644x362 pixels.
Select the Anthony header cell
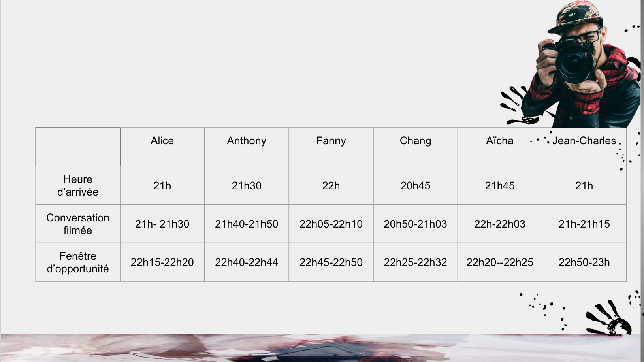(247, 147)
